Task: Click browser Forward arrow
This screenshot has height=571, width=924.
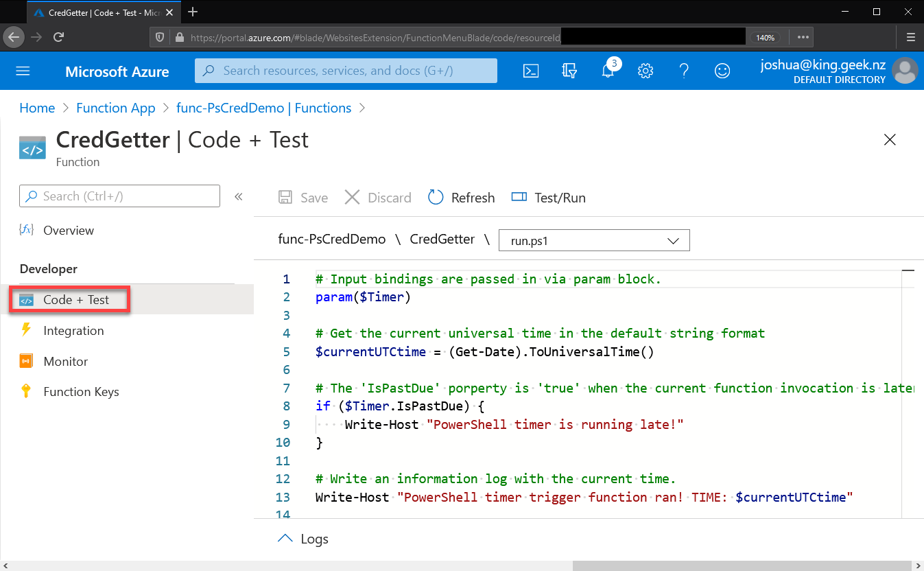Action: [x=37, y=37]
